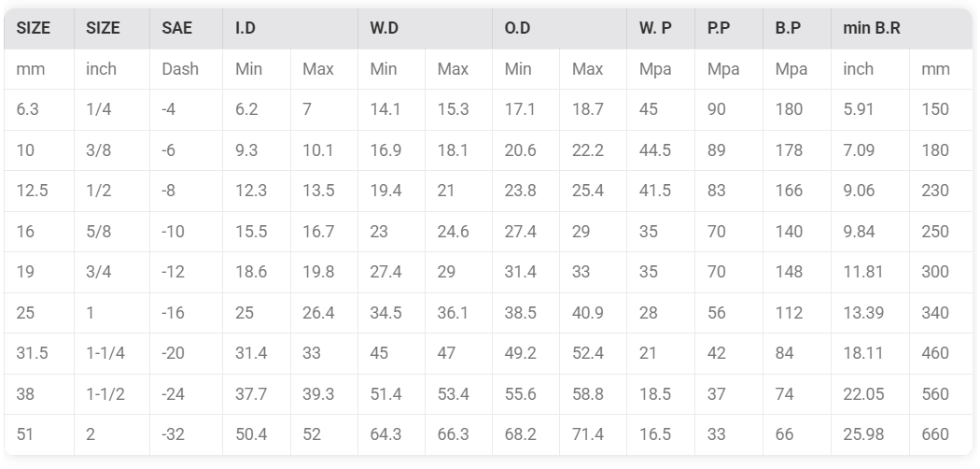Select the W. P header cell
Image resolution: width=980 pixels, height=469 pixels.
click(x=661, y=28)
